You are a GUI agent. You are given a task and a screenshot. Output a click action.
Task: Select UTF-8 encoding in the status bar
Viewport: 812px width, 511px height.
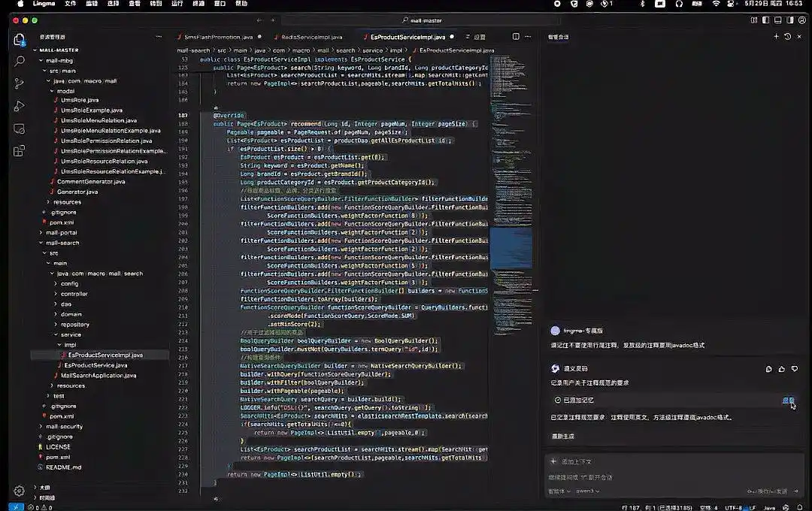(732, 506)
